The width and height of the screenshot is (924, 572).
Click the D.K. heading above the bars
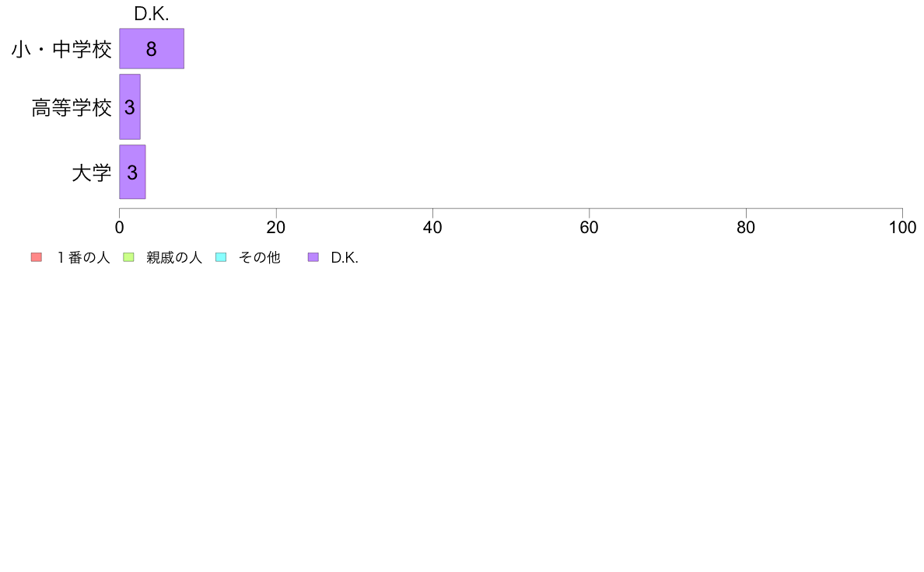pos(152,14)
